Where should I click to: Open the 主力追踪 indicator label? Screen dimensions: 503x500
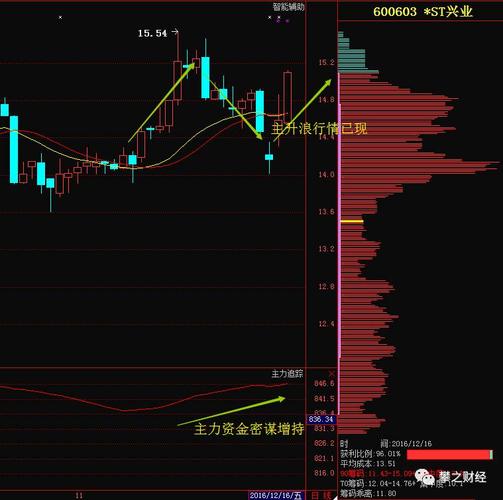(x=287, y=374)
